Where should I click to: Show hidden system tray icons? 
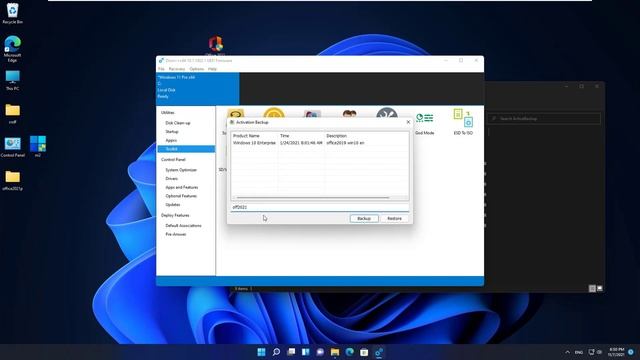[567, 352]
